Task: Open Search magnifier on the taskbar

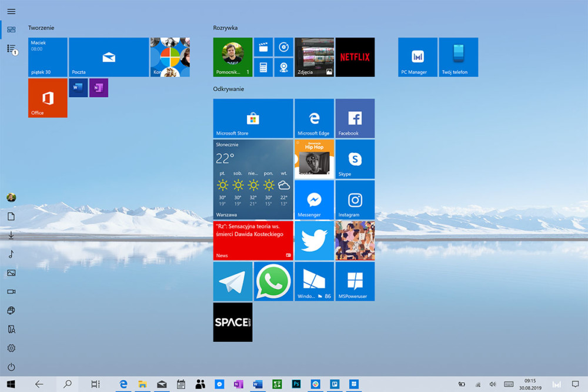Action: pyautogui.click(x=68, y=384)
